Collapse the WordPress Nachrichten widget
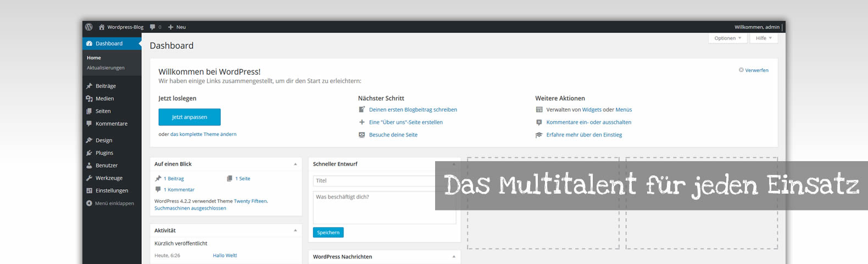The height and width of the screenshot is (264, 868). (454, 257)
